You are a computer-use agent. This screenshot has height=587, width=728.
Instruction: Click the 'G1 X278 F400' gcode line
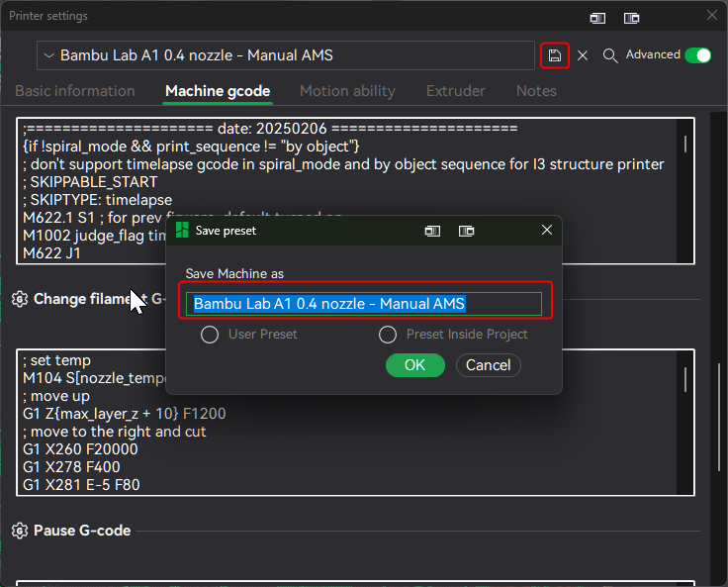tap(71, 466)
